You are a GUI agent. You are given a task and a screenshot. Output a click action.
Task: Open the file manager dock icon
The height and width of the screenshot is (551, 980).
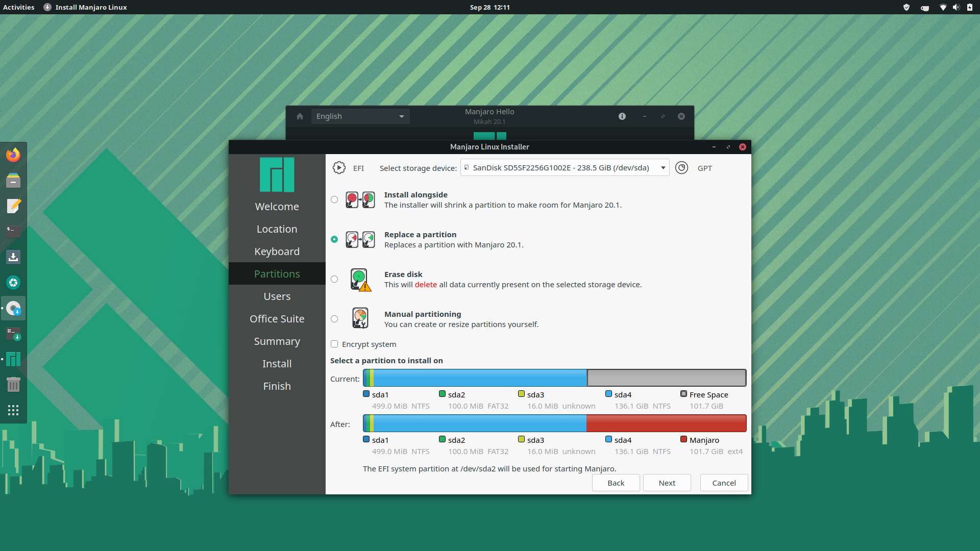click(x=13, y=180)
